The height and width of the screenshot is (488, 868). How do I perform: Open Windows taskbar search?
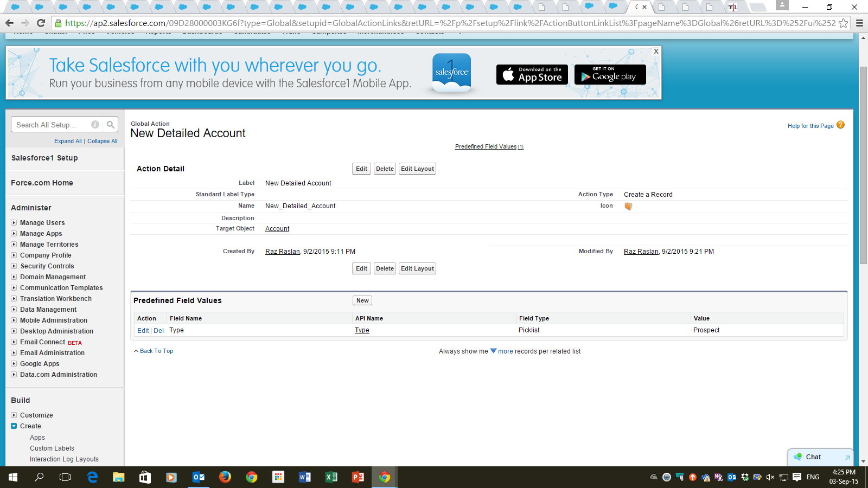(39, 477)
